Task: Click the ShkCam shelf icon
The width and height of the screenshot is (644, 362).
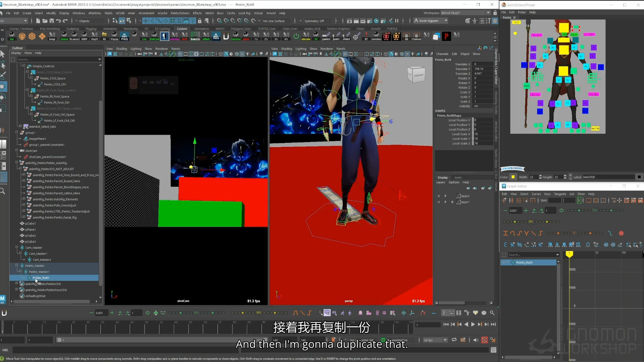Action: [x=154, y=36]
